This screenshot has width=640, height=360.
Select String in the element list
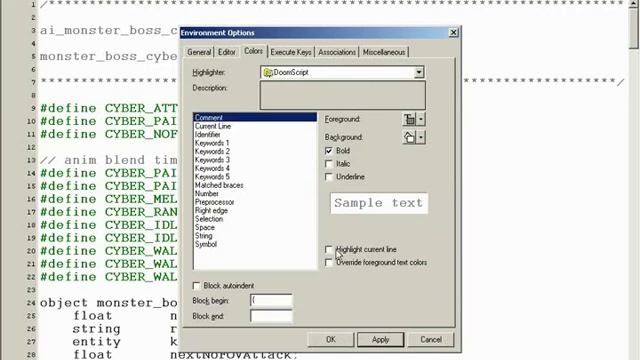click(x=255, y=236)
